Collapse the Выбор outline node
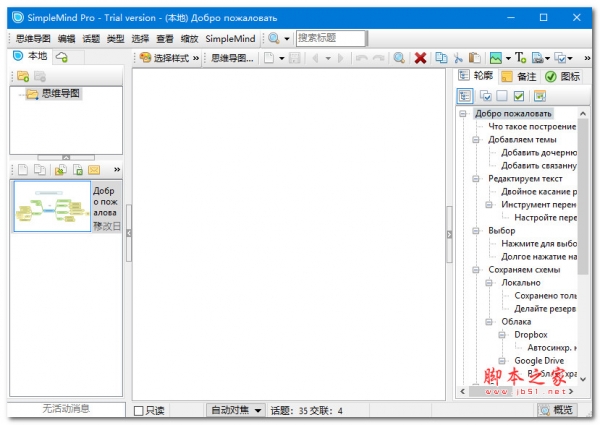 point(476,231)
